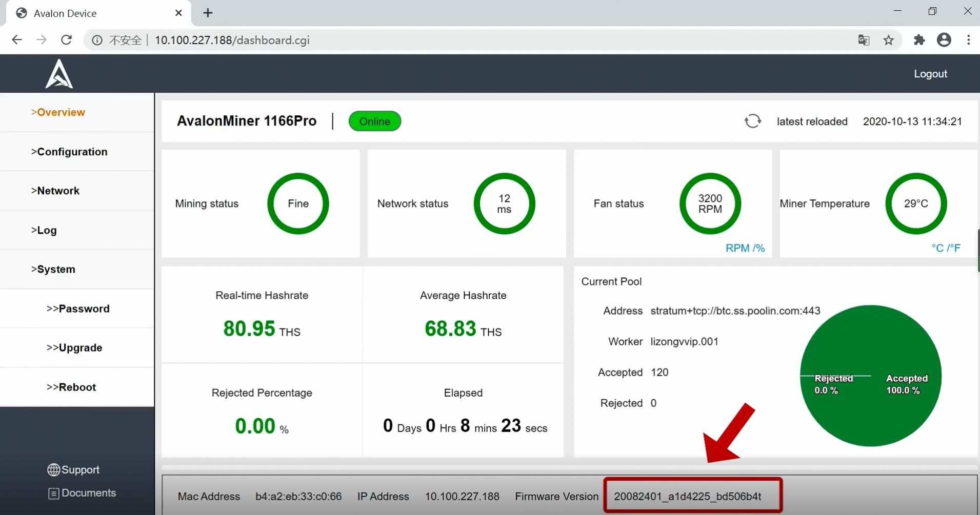The width and height of the screenshot is (980, 515).
Task: Reload the browser page
Action: (66, 40)
